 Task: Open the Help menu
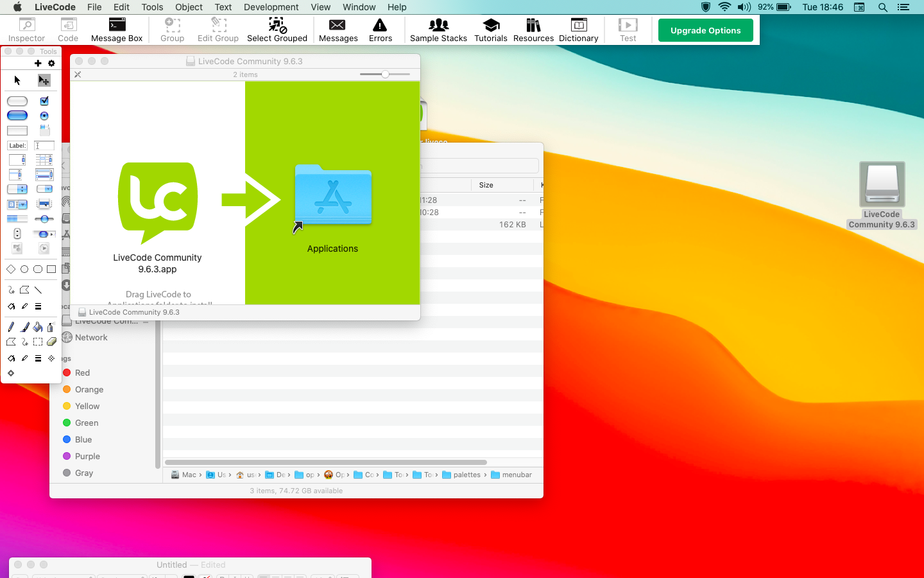point(397,7)
